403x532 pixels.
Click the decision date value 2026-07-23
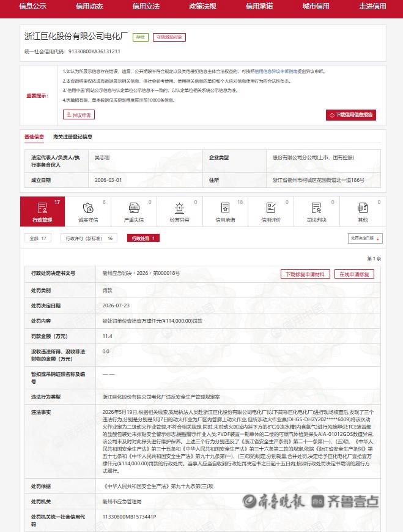[116, 305]
